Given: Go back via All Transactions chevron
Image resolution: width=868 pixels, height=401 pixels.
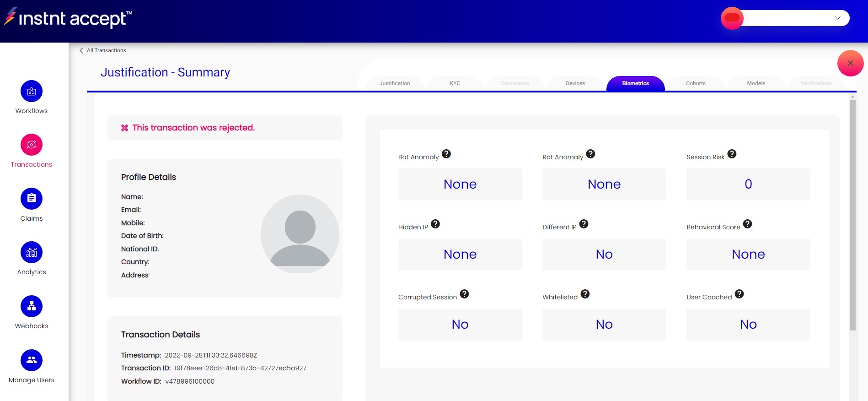Looking at the screenshot, I should pyautogui.click(x=81, y=50).
